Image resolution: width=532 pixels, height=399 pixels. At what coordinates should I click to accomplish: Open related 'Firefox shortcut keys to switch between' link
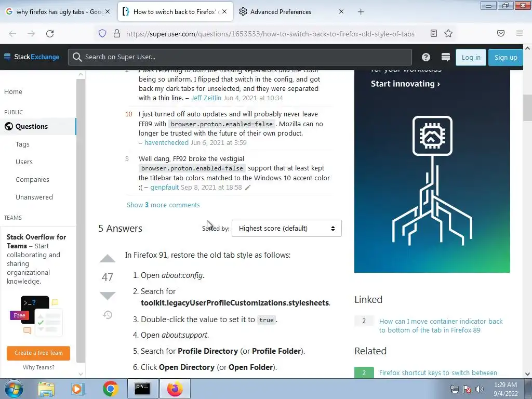pyautogui.click(x=438, y=373)
